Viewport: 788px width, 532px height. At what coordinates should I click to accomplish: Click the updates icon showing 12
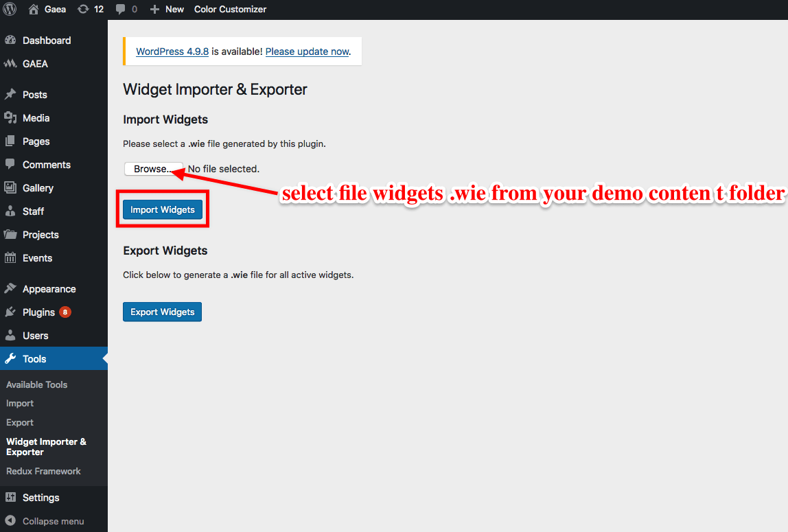(83, 9)
